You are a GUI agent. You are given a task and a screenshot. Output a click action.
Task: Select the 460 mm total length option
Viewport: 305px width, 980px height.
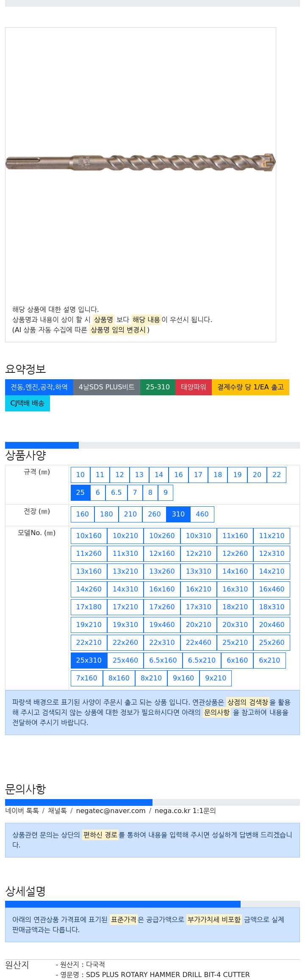[x=202, y=514]
